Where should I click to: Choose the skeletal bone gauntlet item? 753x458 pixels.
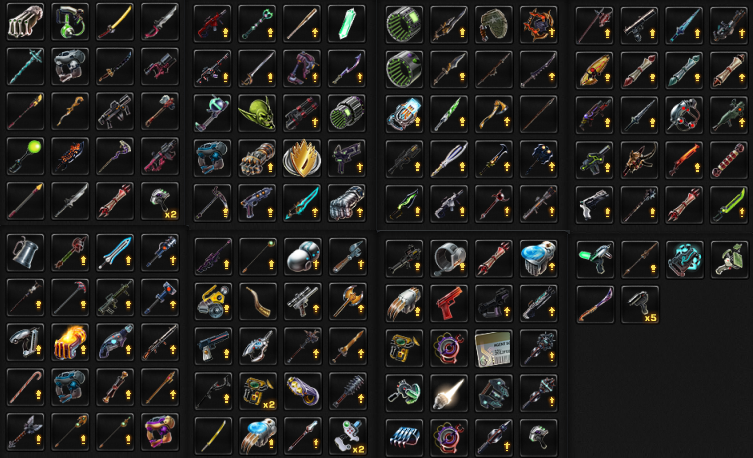click(25, 21)
